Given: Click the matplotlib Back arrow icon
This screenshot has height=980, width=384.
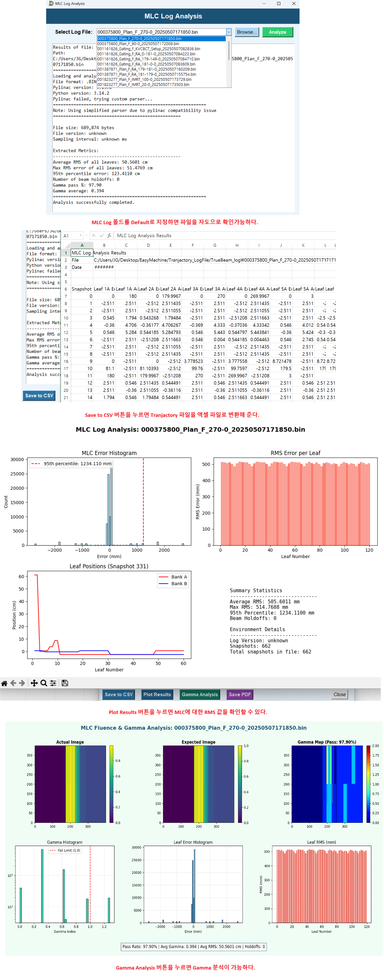Looking at the screenshot, I should (13, 683).
